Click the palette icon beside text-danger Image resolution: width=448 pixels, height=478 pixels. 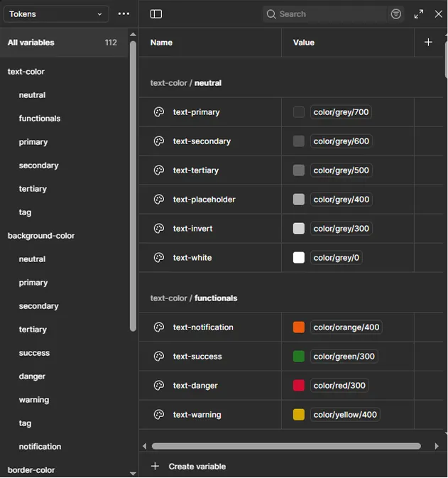pyautogui.click(x=159, y=386)
